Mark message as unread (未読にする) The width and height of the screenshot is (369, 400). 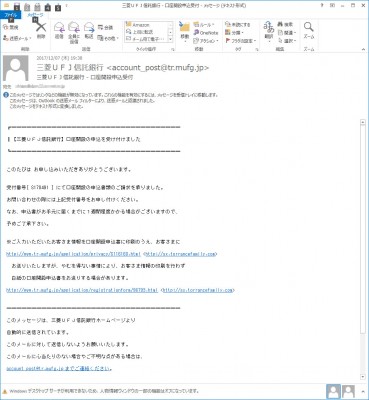click(238, 25)
